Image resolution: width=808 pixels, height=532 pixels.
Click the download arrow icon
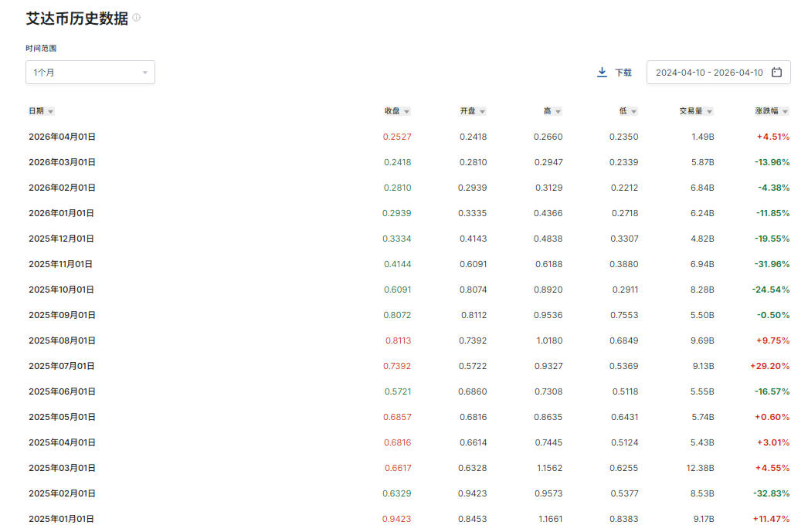tap(602, 72)
